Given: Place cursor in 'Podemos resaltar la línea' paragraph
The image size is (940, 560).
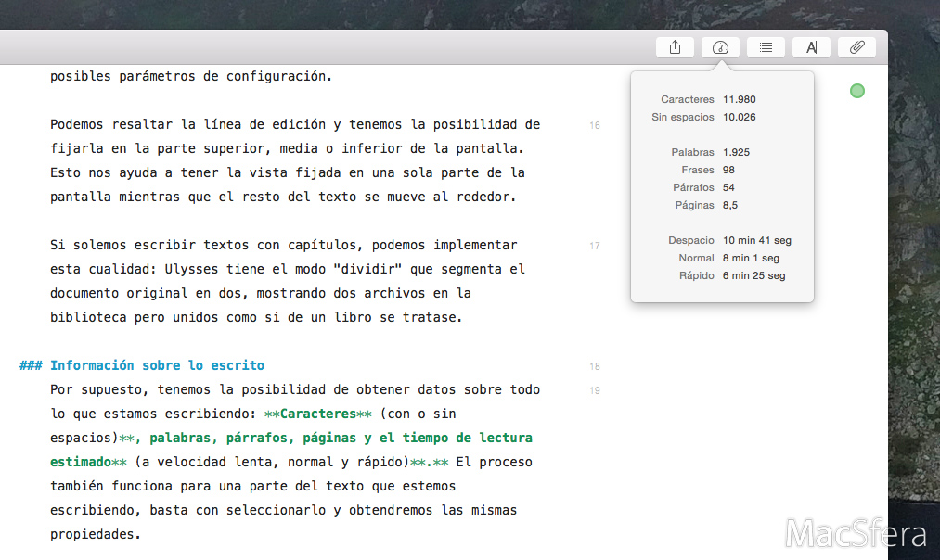Looking at the screenshot, I should [295, 160].
